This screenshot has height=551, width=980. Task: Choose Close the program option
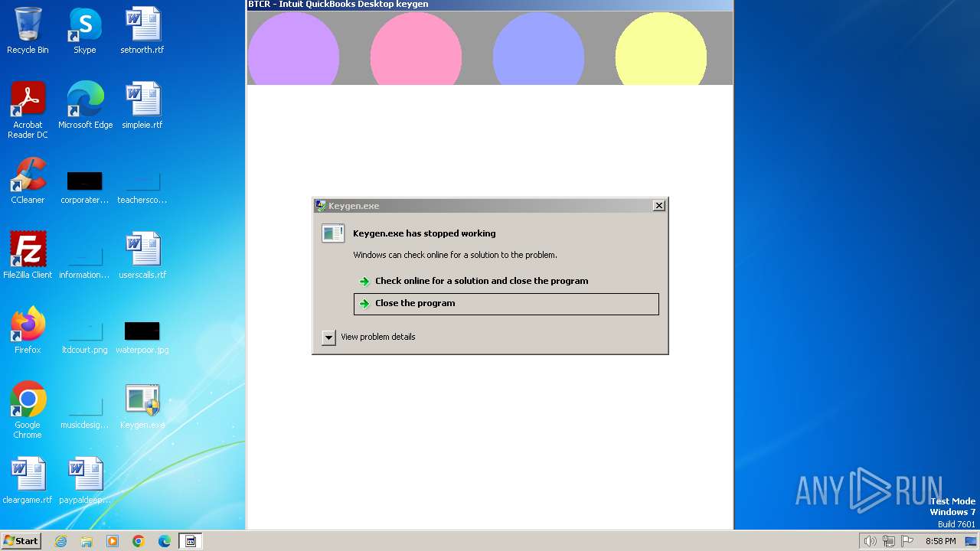tap(506, 304)
